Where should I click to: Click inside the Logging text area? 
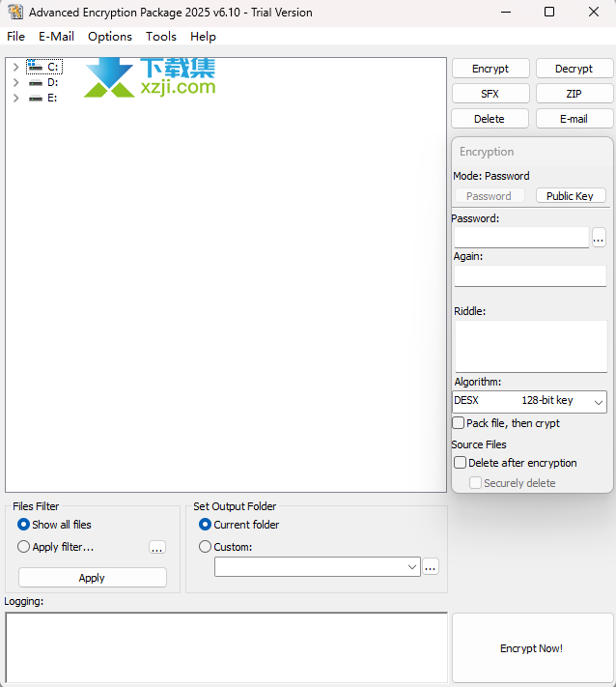tap(226, 647)
